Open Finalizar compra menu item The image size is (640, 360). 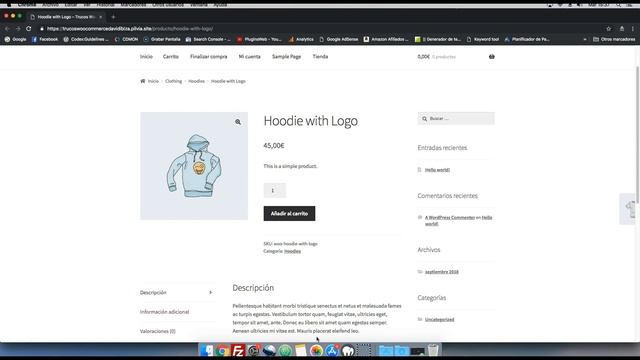click(209, 57)
